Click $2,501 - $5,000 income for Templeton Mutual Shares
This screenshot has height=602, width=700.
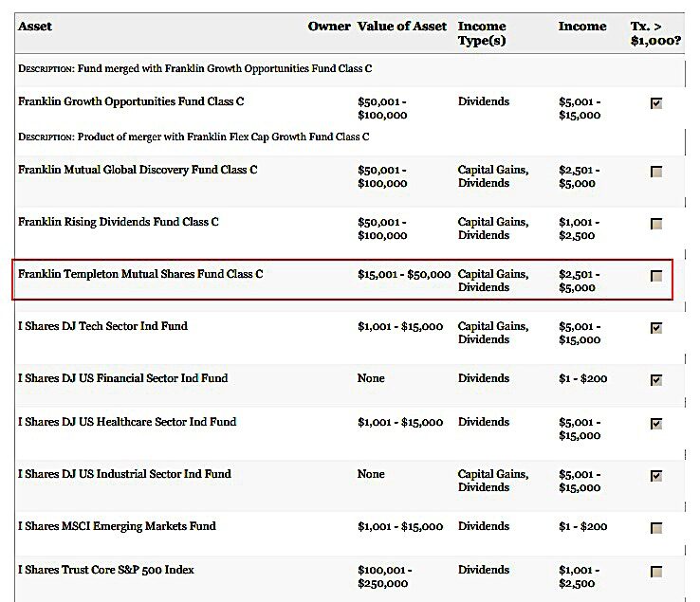[x=580, y=282]
